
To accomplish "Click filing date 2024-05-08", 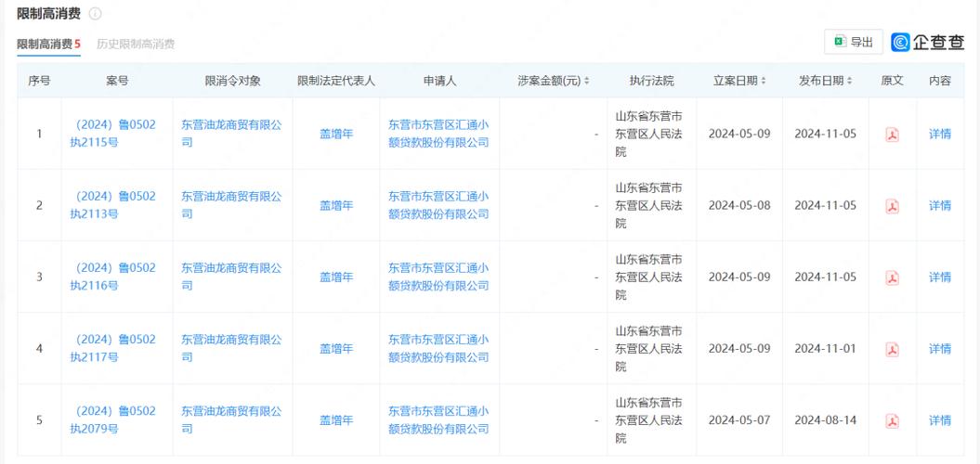I will (x=739, y=205).
